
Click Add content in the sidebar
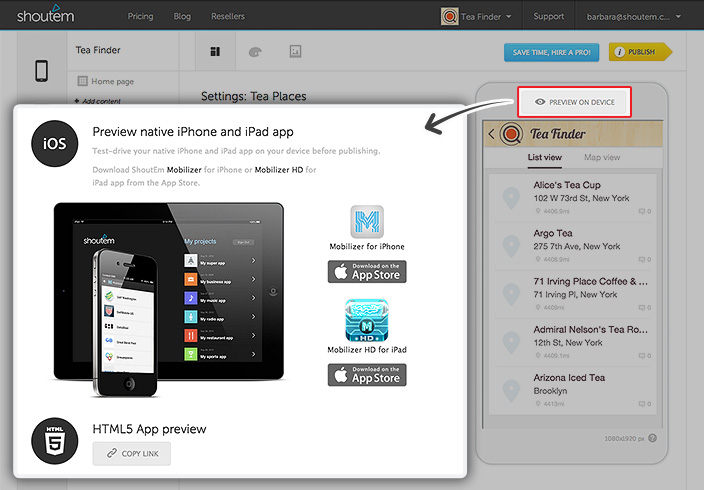(98, 101)
